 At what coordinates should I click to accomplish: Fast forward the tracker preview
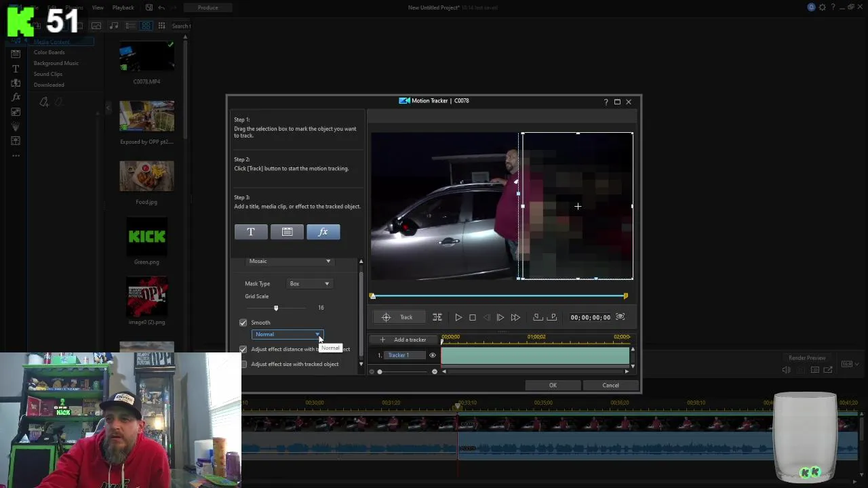515,317
